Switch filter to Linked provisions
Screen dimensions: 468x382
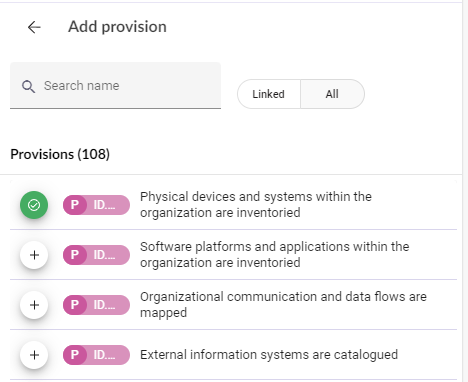click(269, 94)
